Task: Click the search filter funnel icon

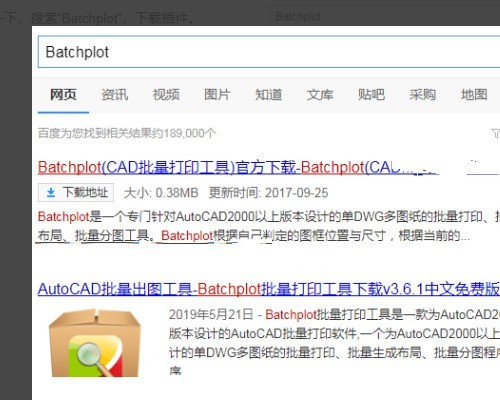Action: coord(496,133)
